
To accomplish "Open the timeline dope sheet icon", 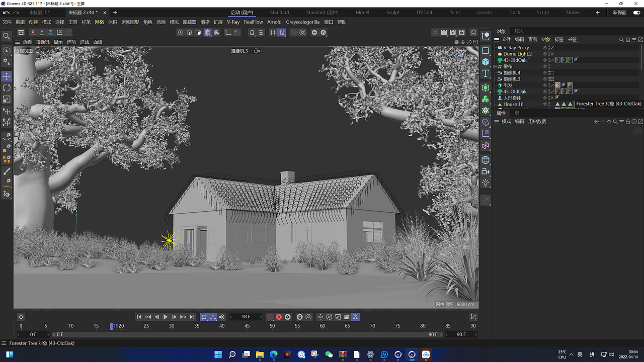I will (473, 317).
